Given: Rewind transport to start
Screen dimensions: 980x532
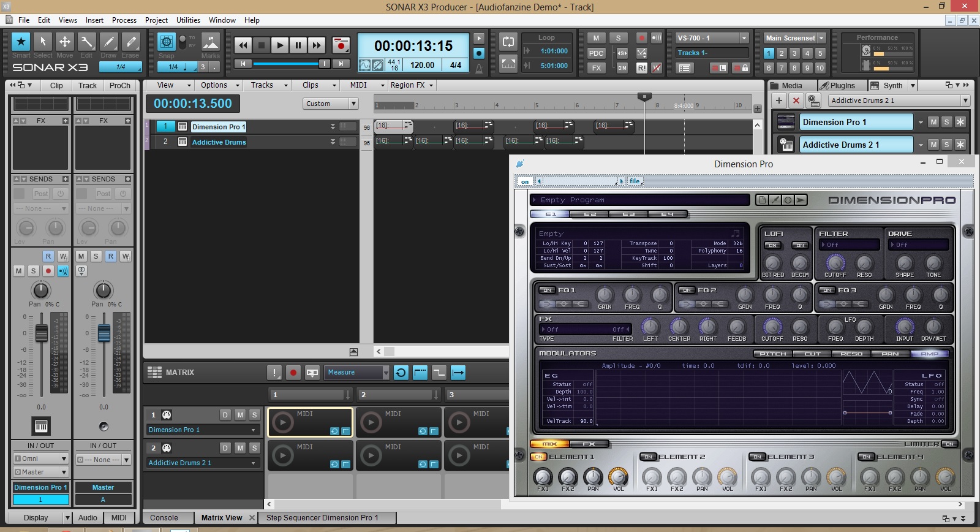Looking at the screenshot, I should coord(243,45).
